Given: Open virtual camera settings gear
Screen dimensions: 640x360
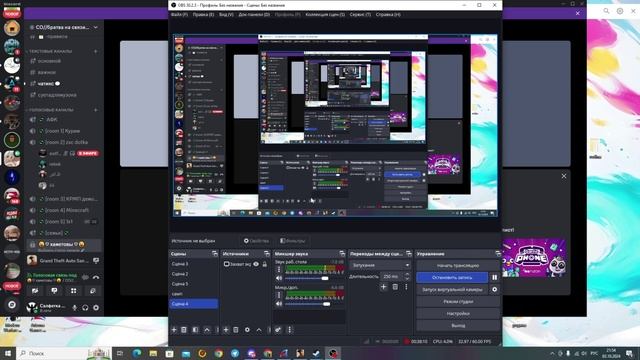Looking at the screenshot, I should (x=494, y=289).
